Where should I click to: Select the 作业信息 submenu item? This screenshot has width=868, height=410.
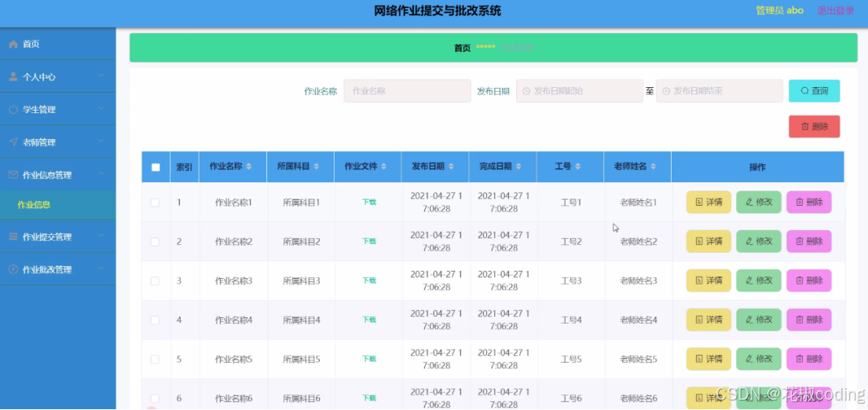[57, 205]
